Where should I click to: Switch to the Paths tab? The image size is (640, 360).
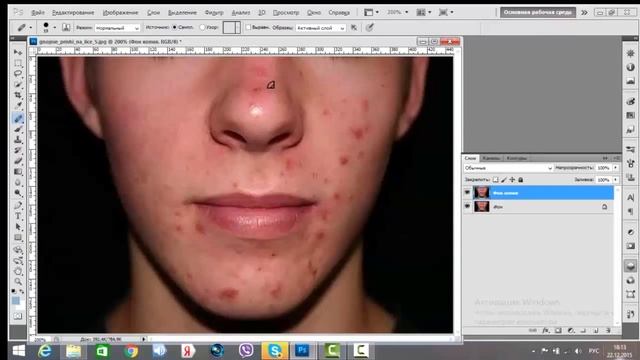tap(516, 158)
